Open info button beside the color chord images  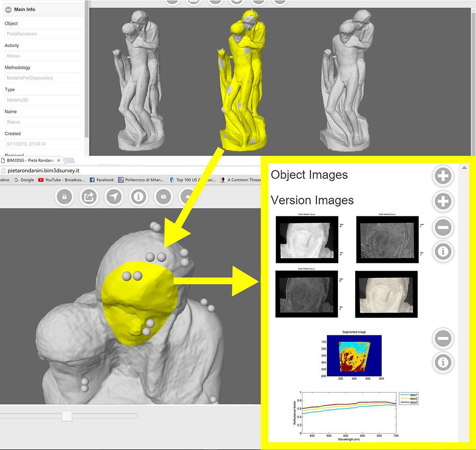(x=443, y=252)
